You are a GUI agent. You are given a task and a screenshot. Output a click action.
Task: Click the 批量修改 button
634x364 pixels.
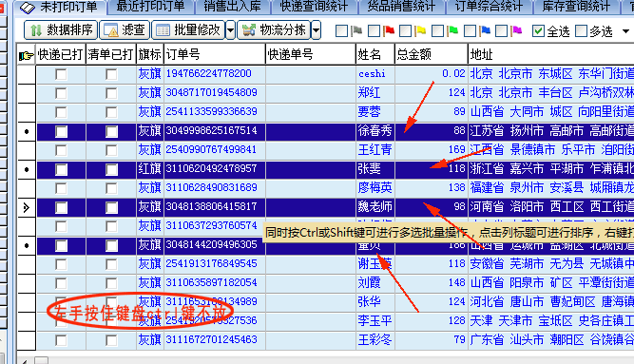coord(188,30)
